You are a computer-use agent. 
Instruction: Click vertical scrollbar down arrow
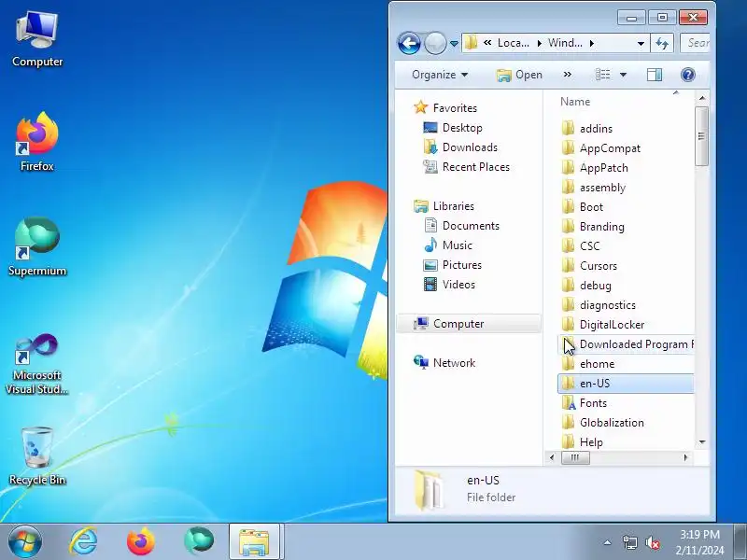pyautogui.click(x=702, y=442)
